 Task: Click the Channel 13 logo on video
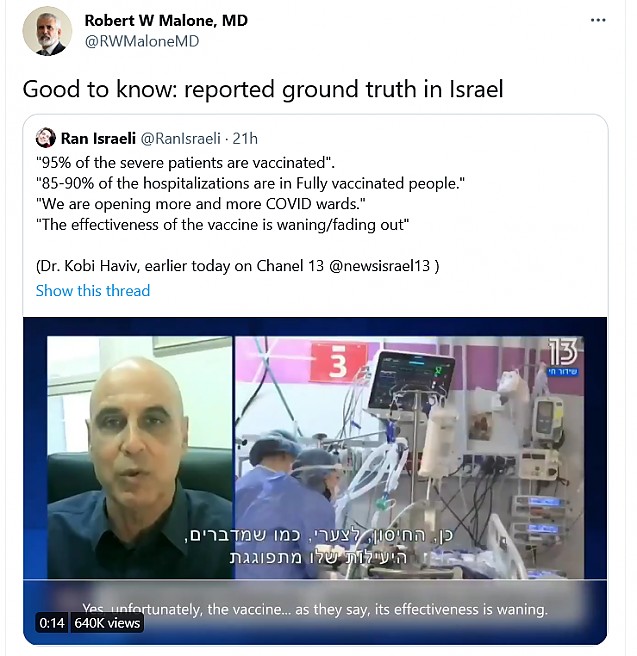coord(563,356)
